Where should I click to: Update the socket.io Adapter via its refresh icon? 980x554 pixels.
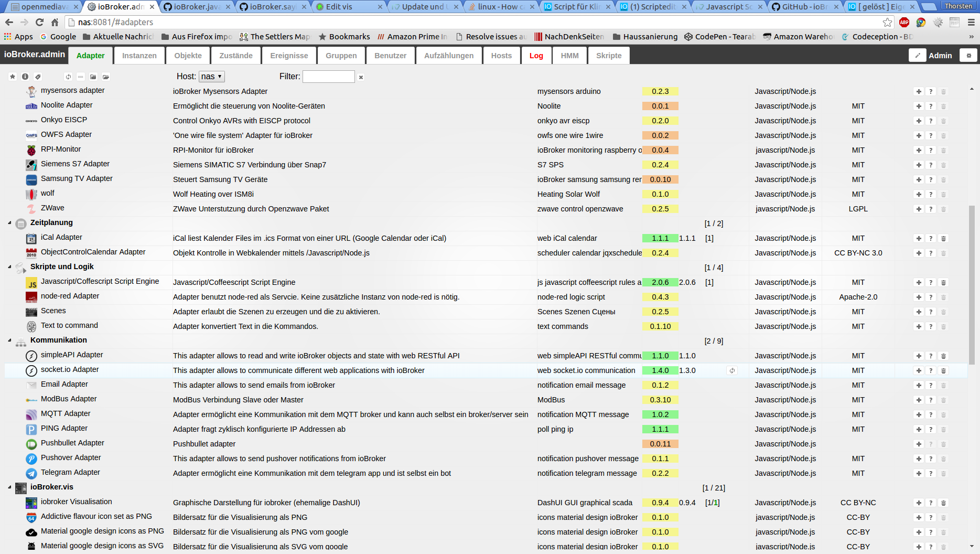[x=732, y=370]
